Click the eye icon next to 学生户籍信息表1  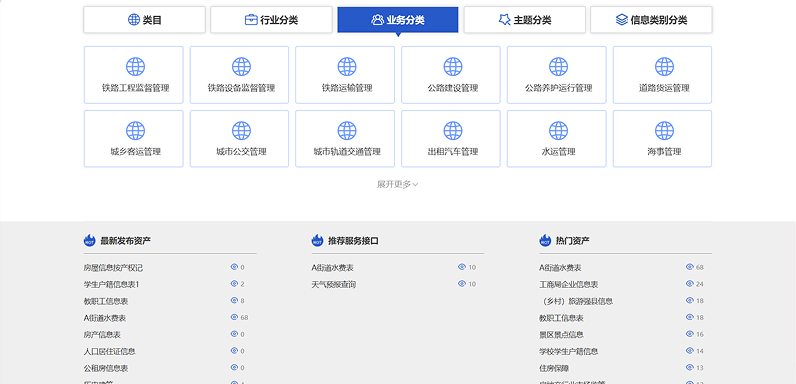(x=234, y=283)
